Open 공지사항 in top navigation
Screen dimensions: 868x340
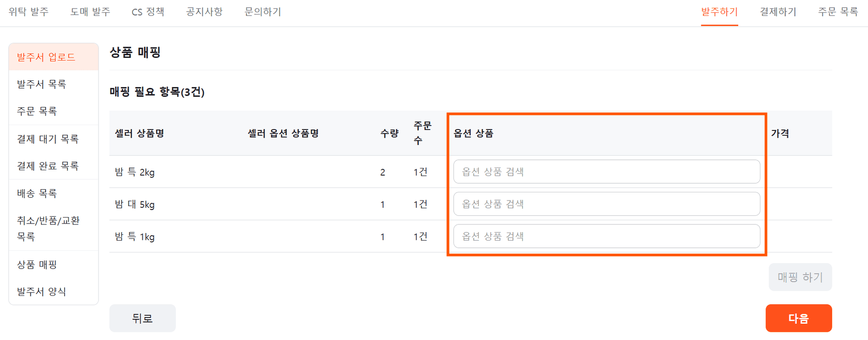tap(204, 12)
